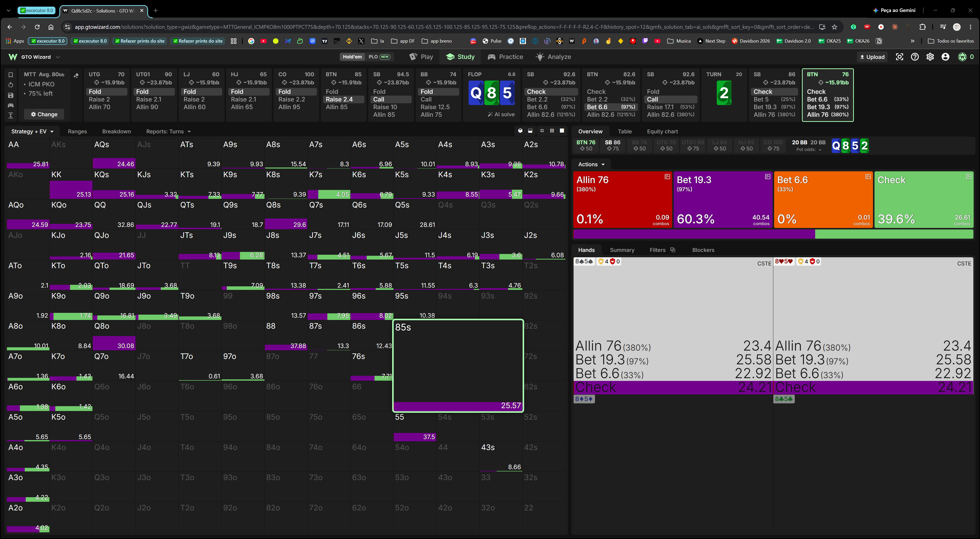Click the purple Bet 19.3 frequency bar segment
The width and height of the screenshot is (980, 539).
pos(694,234)
